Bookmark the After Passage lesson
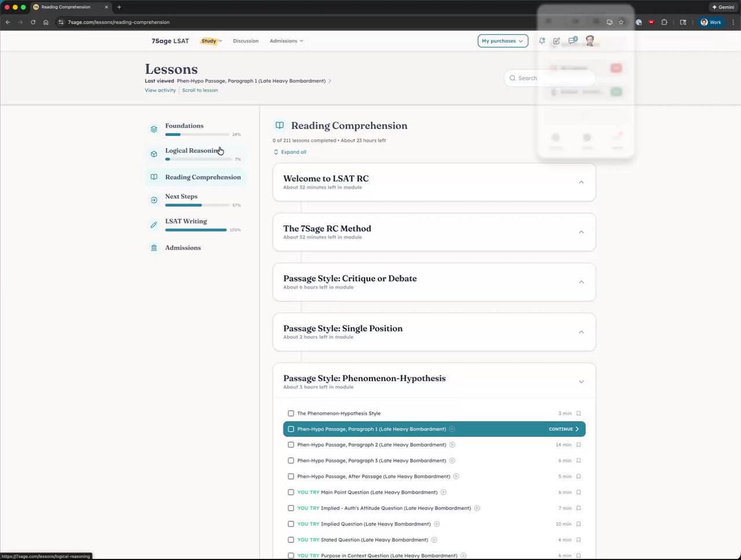 pos(578,477)
